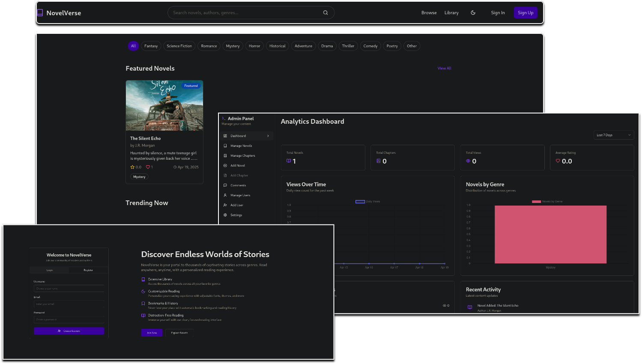Open Settings in admin sidebar
The image size is (642, 364).
point(236,215)
